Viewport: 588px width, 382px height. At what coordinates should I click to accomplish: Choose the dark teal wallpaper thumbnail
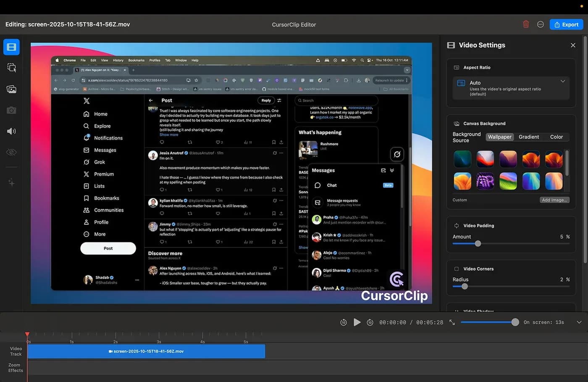point(462,159)
